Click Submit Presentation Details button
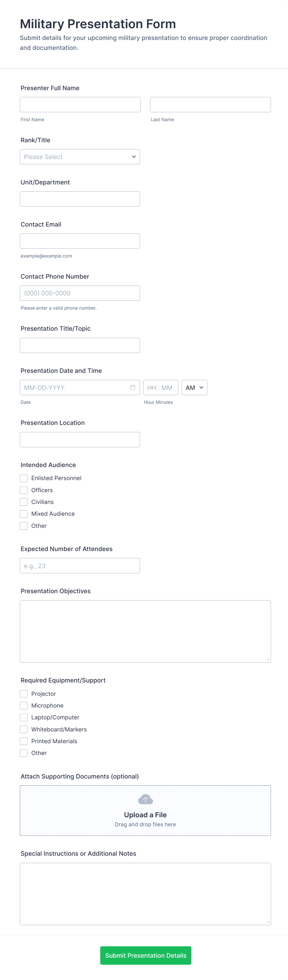Viewport: 288px width, 980px height. pos(146,955)
